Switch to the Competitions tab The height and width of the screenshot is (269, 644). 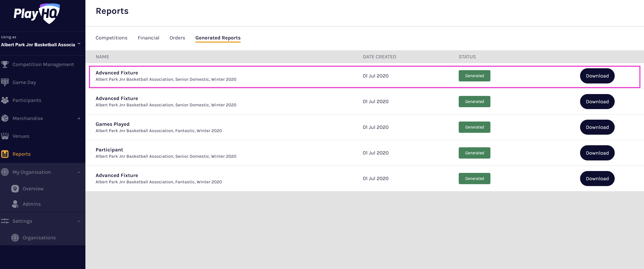[111, 38]
